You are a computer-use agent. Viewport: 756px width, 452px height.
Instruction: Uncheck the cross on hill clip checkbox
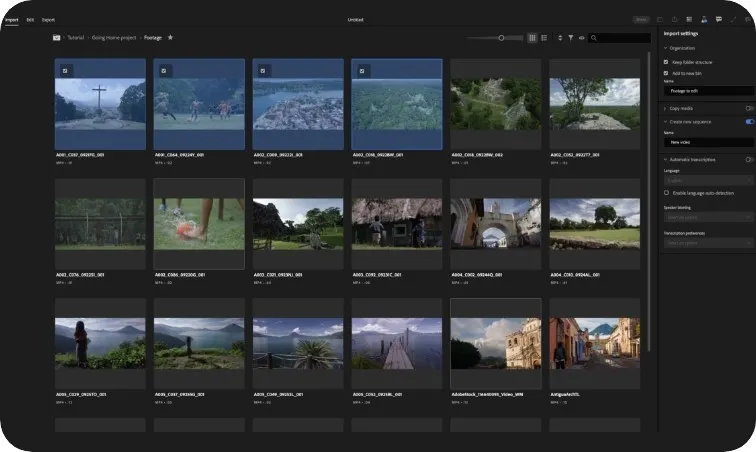(x=65, y=71)
